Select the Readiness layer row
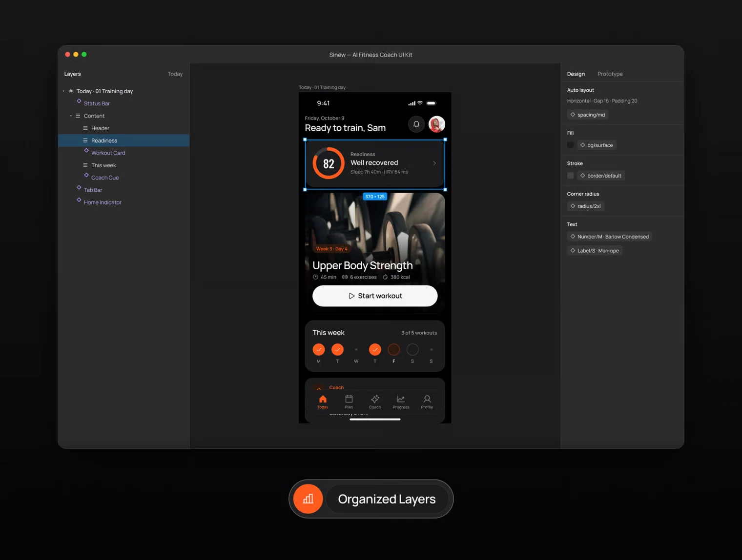Image resolution: width=742 pixels, height=560 pixels. point(124,140)
